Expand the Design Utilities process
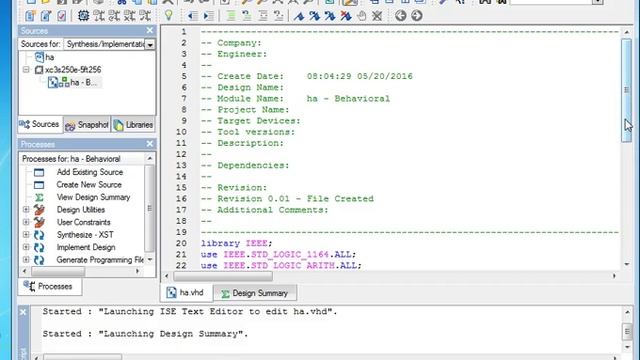 (x=26, y=210)
